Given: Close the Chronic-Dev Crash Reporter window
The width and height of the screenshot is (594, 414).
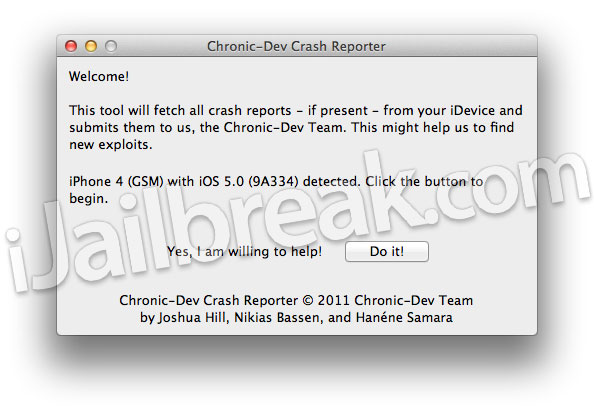Looking at the screenshot, I should tap(71, 46).
